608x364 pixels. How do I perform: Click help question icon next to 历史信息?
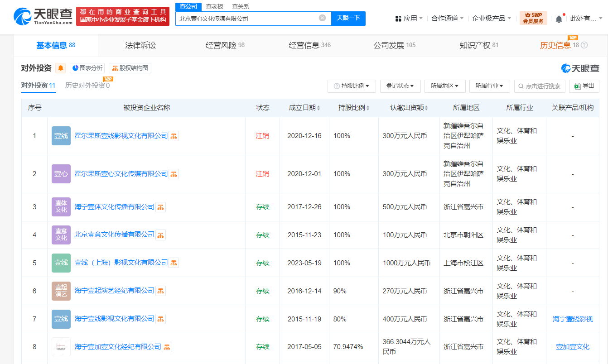point(584,45)
